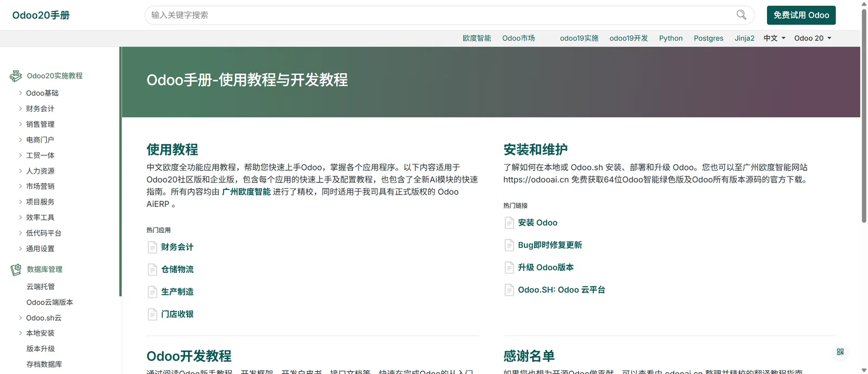
Task: Click the Odoo20实施教程 section icon
Action: point(16,76)
